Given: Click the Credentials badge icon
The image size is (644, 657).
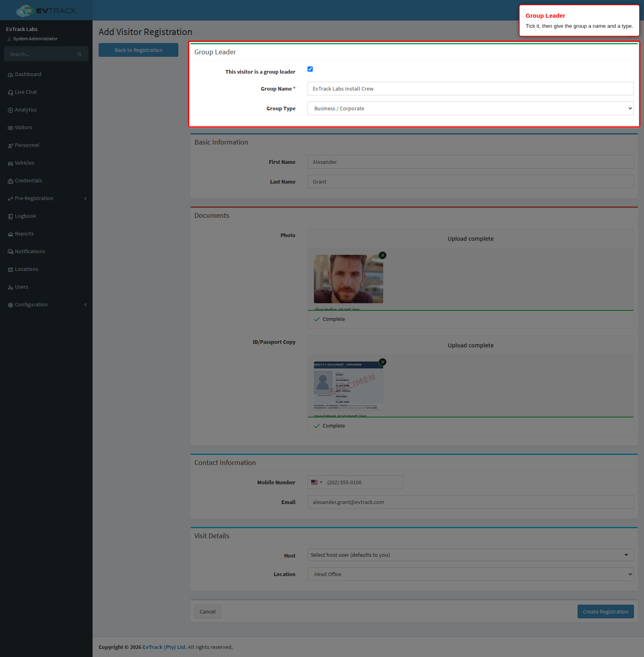Looking at the screenshot, I should 10,181.
